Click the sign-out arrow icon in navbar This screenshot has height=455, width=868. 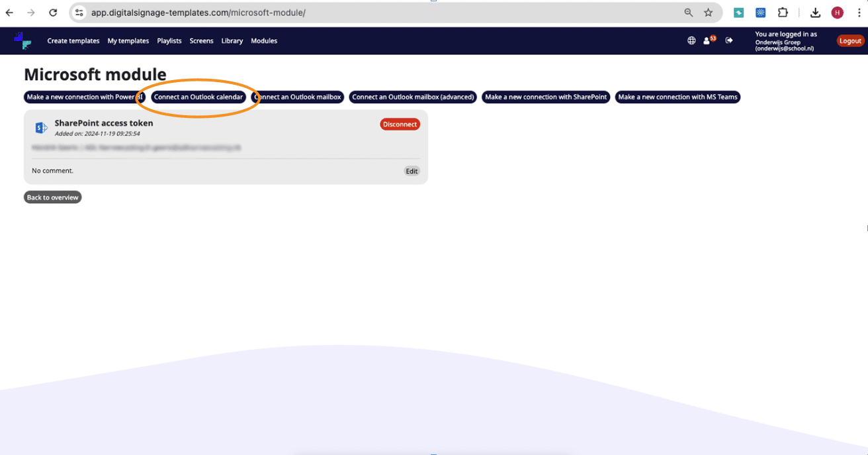pyautogui.click(x=729, y=40)
